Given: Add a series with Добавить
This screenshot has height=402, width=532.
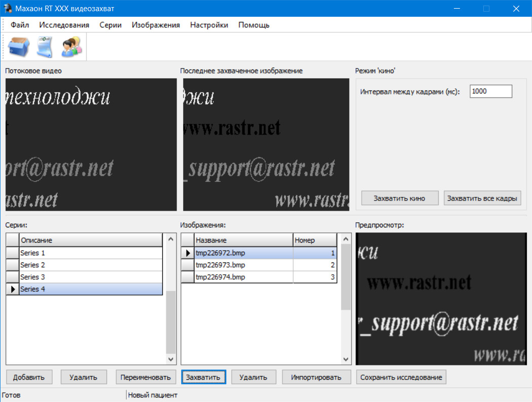Looking at the screenshot, I should (x=29, y=377).
